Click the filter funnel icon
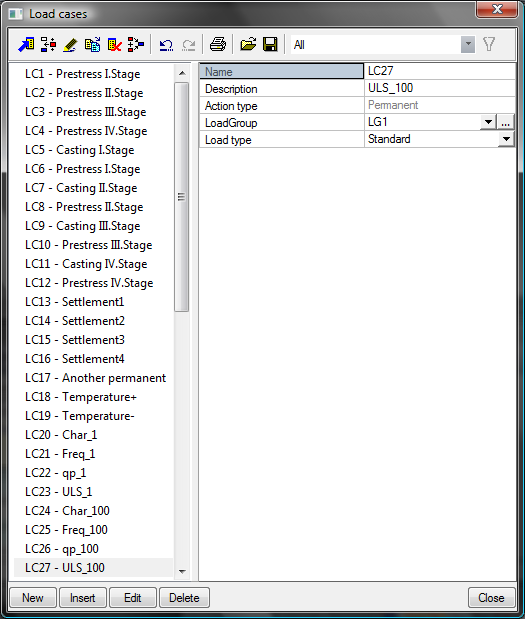525x619 pixels. coord(489,44)
